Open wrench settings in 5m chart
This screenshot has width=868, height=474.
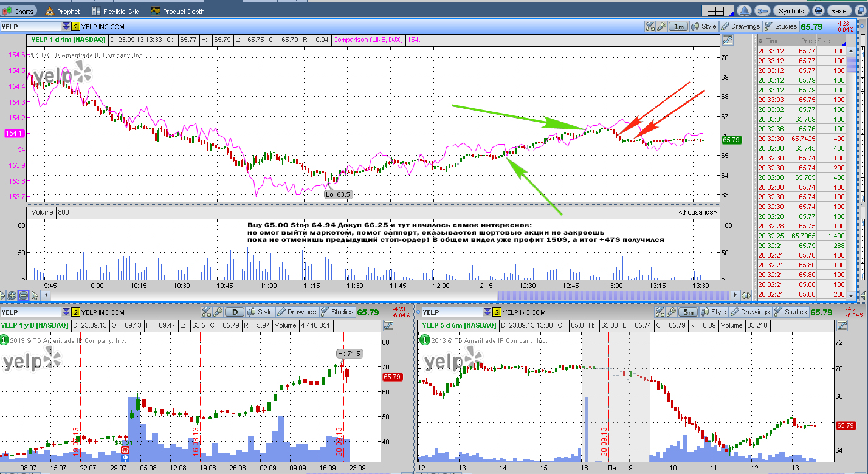(671, 312)
